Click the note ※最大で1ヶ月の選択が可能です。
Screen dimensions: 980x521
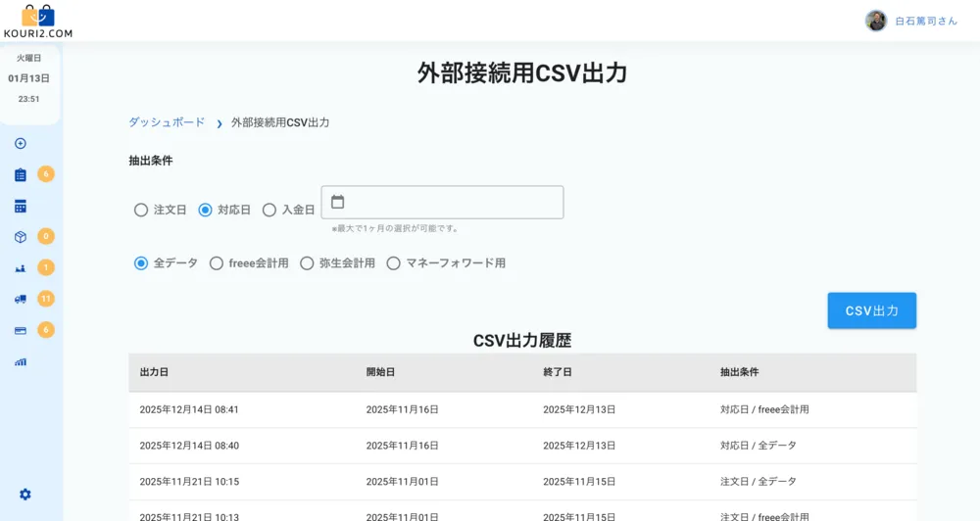396,228
